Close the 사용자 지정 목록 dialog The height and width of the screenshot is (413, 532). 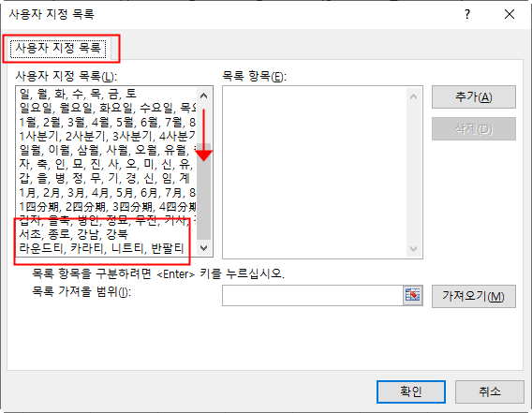click(510, 14)
